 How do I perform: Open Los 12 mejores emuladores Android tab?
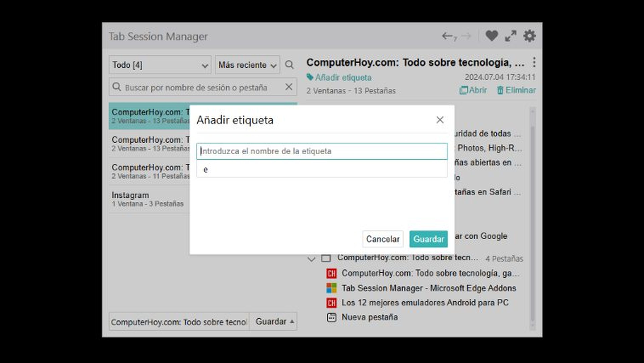point(417,303)
